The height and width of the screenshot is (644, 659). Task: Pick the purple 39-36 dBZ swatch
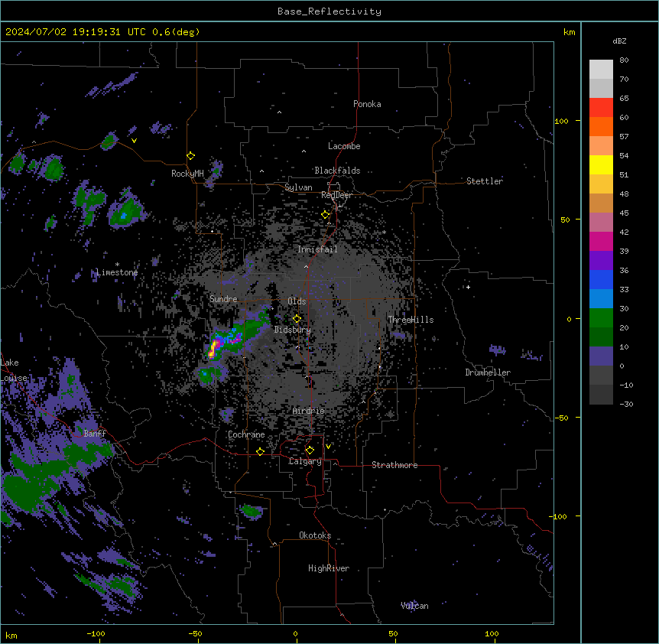click(x=601, y=261)
